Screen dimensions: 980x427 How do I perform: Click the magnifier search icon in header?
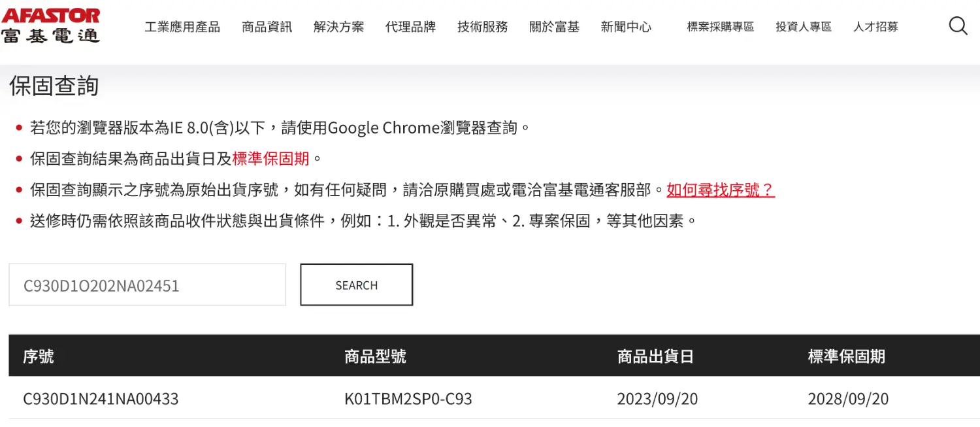coord(958,26)
